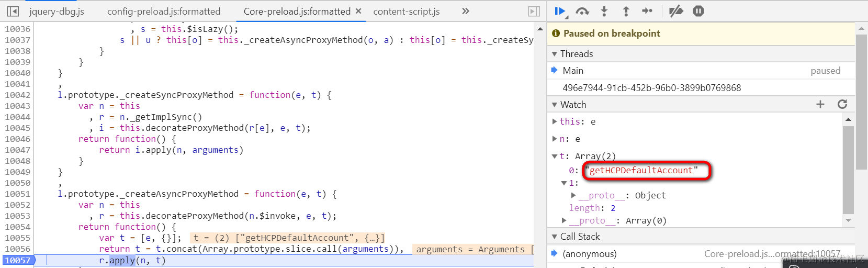Switch to config-preload.js:formatted tab
The height and width of the screenshot is (268, 868).
coord(164,11)
